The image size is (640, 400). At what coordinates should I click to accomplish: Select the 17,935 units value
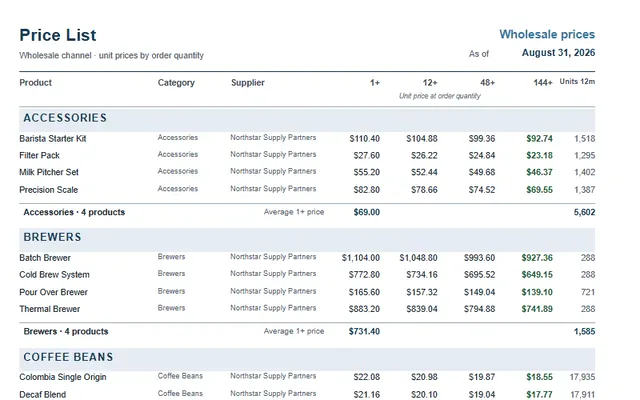point(582,377)
